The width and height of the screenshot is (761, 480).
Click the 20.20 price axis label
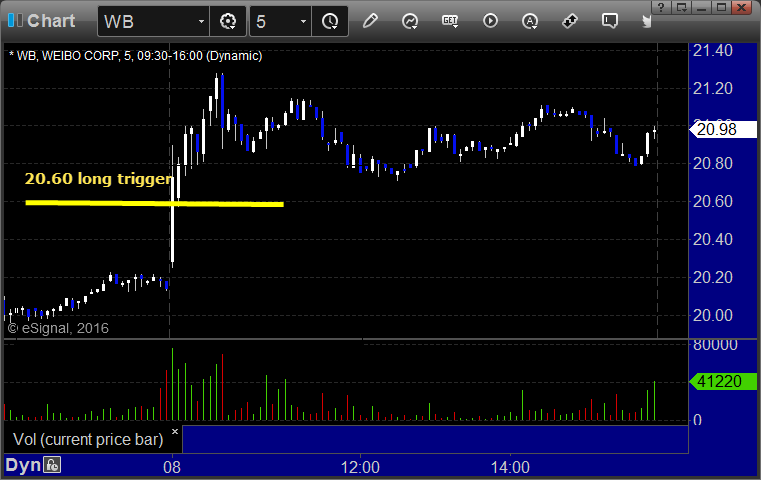[712, 277]
